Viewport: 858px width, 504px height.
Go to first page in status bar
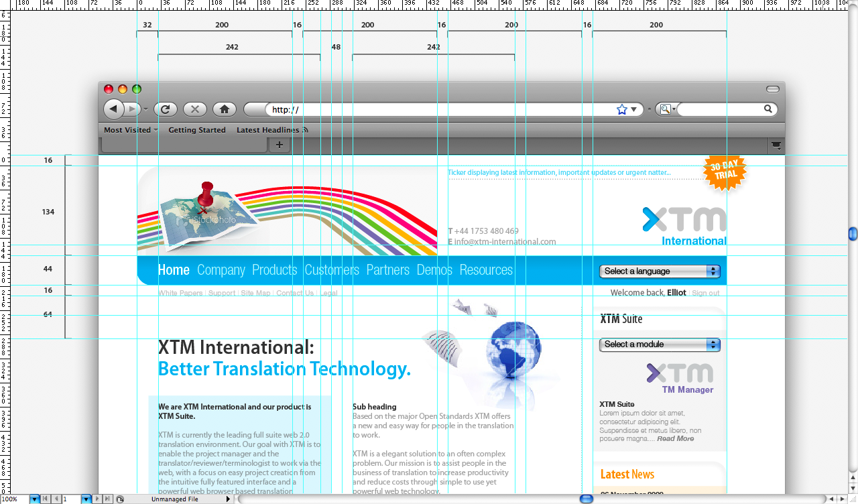pos(45,499)
